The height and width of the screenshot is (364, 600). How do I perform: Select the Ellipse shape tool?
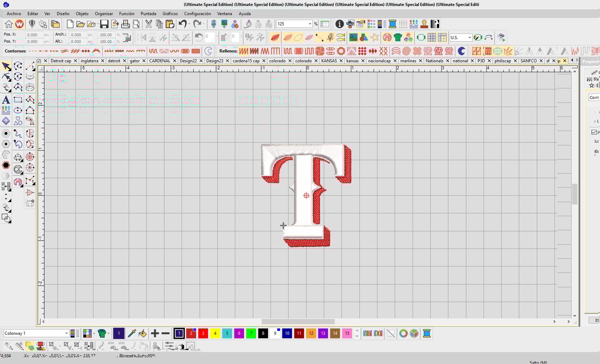[x=18, y=110]
